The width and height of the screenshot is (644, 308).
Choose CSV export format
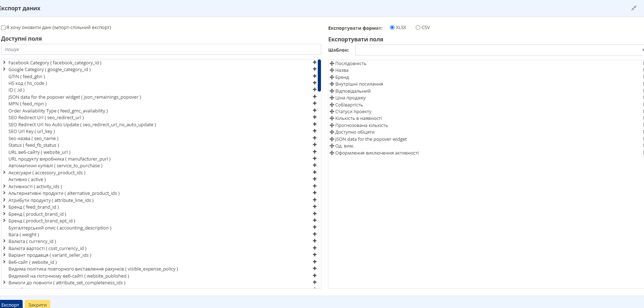(x=418, y=27)
